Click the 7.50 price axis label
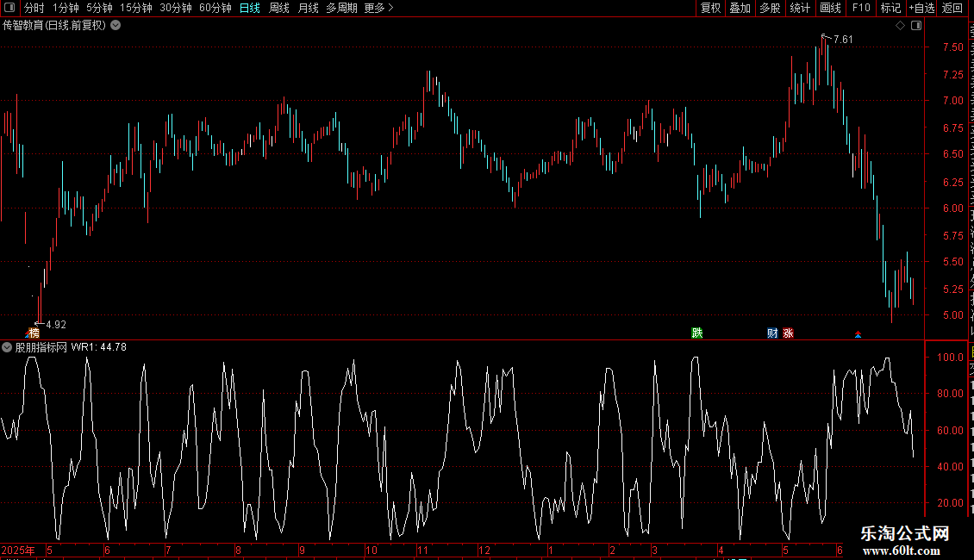The width and height of the screenshot is (974, 560). coord(952,47)
